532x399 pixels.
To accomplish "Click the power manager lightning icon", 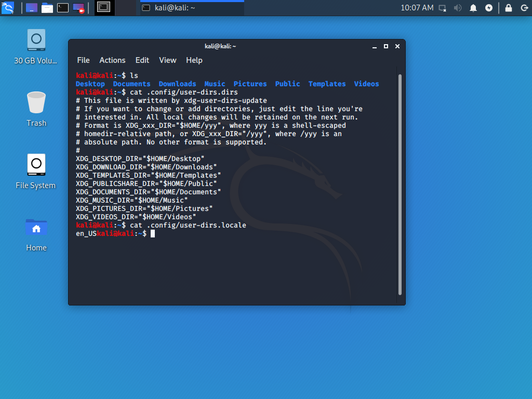I will [489, 8].
